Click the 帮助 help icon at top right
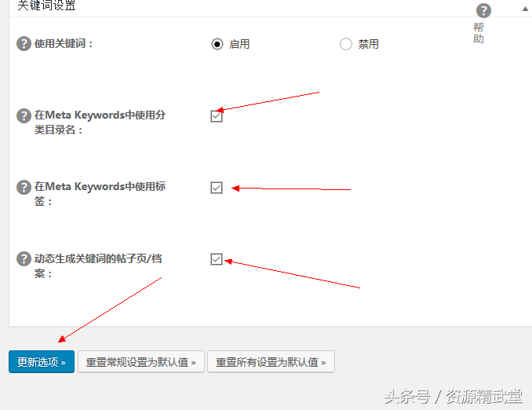 [x=483, y=10]
